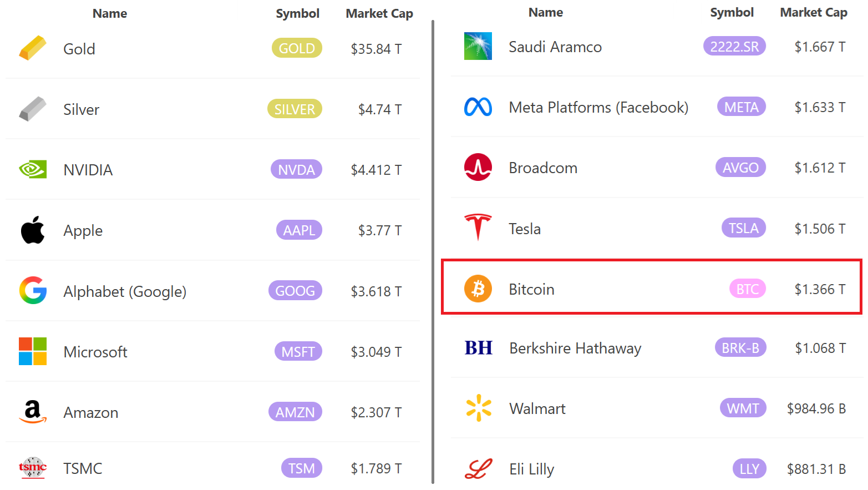Select the Google logo next to Alphabet
This screenshot has height=490, width=868.
click(x=33, y=291)
